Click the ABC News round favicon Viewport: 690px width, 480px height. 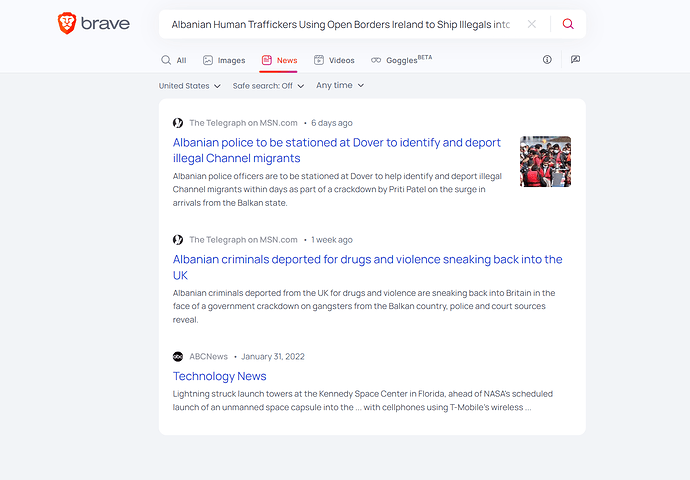[x=178, y=356]
